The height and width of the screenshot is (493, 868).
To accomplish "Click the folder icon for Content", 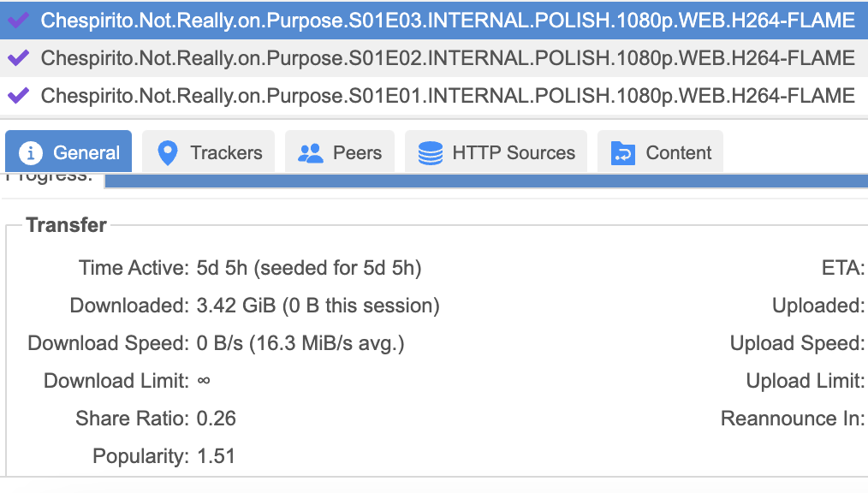I will pos(622,153).
